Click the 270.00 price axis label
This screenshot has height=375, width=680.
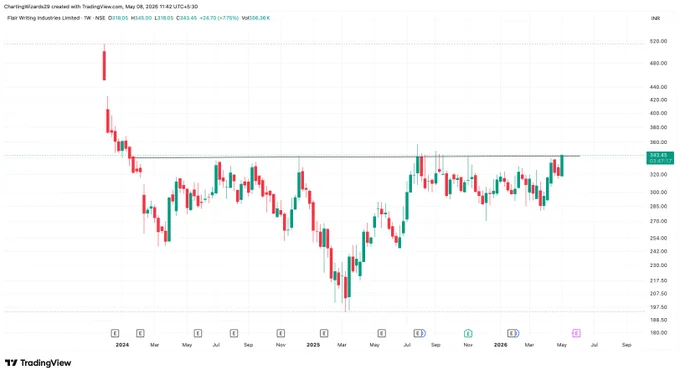[658, 221]
